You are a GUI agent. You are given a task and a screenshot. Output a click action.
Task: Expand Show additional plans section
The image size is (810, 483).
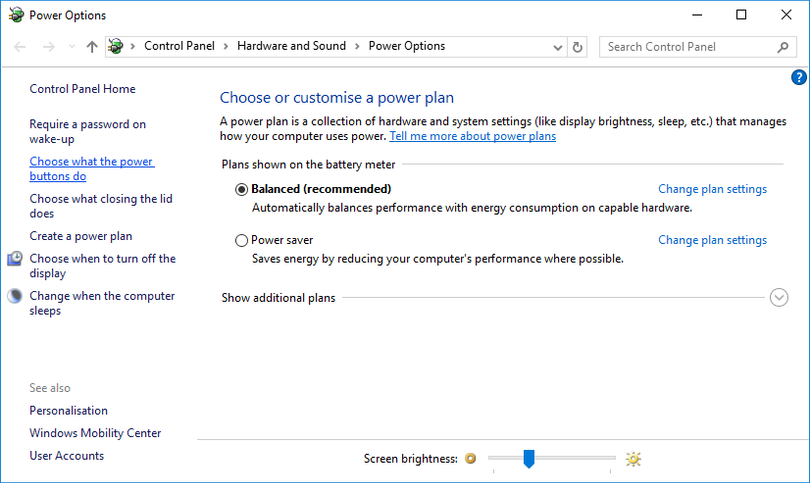[779, 297]
